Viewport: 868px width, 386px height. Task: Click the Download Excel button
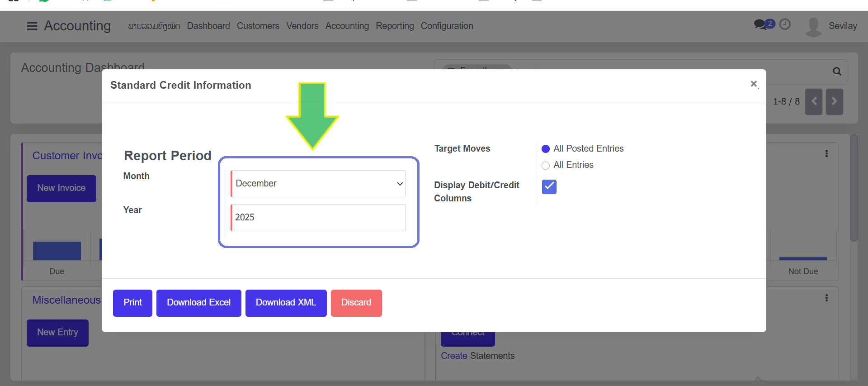[198, 303]
